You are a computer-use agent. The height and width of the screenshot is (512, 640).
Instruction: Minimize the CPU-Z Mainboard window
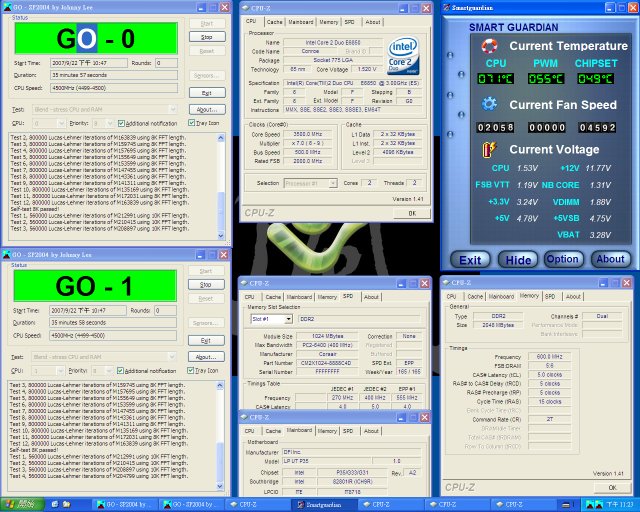tap(401, 417)
